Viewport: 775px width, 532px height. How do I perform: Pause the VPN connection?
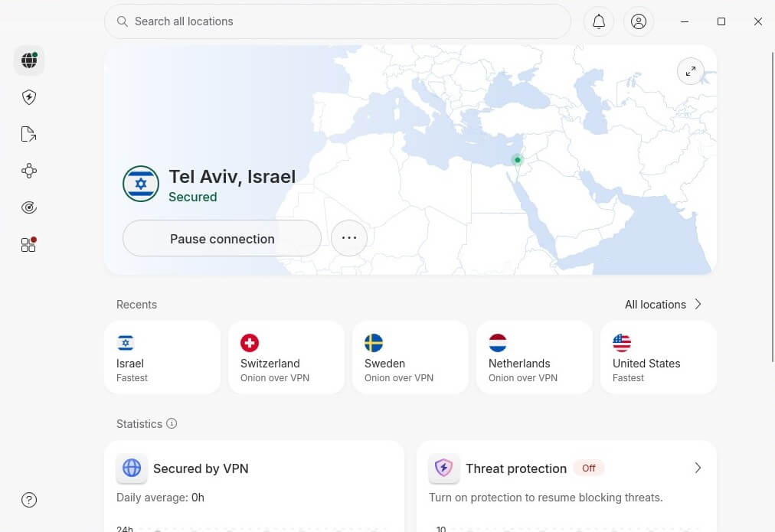222,238
